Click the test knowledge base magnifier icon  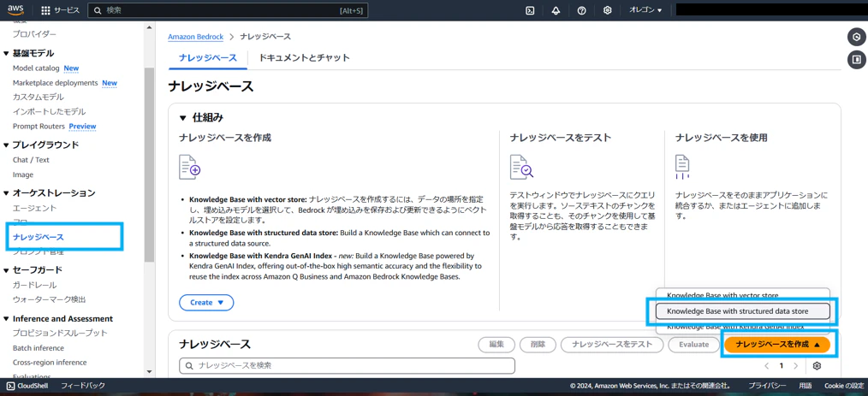[522, 167]
